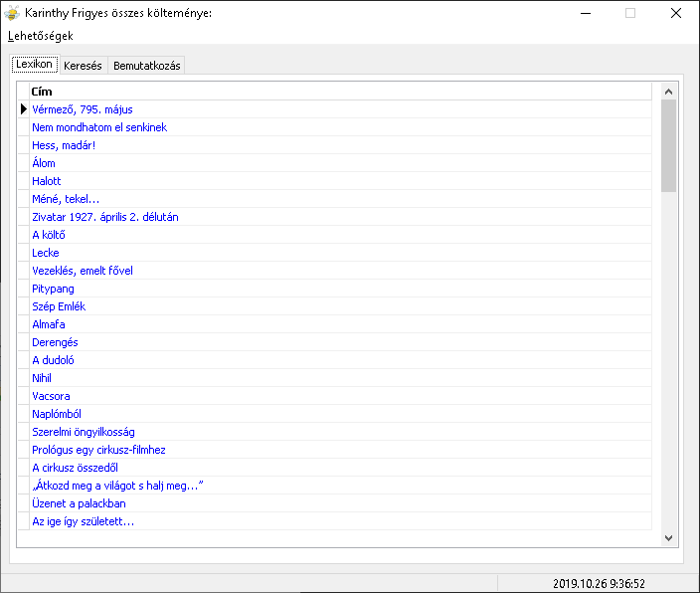Select the poem 'A költő'

click(x=341, y=235)
